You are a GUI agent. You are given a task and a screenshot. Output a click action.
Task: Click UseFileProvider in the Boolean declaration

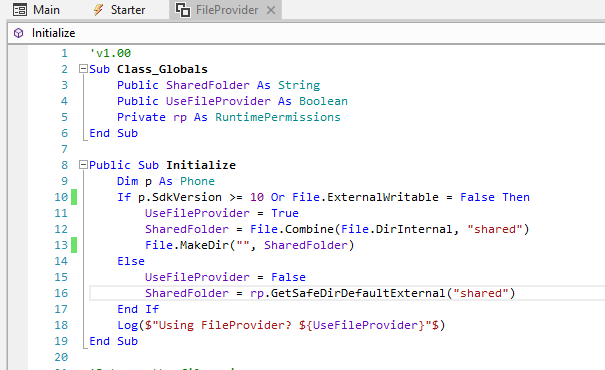click(x=218, y=101)
